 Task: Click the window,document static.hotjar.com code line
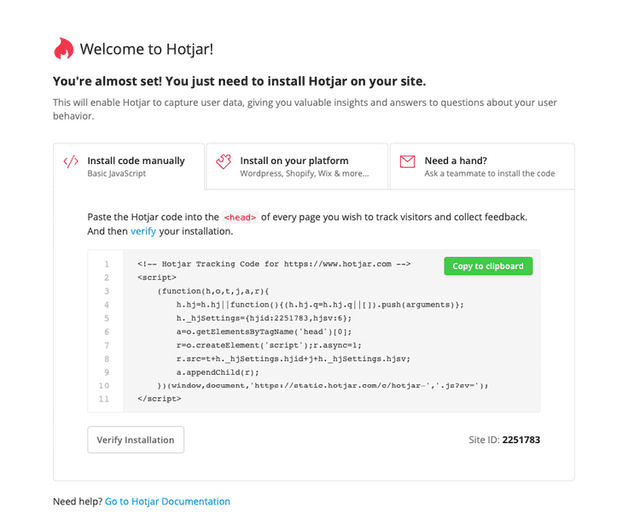[x=322, y=385]
